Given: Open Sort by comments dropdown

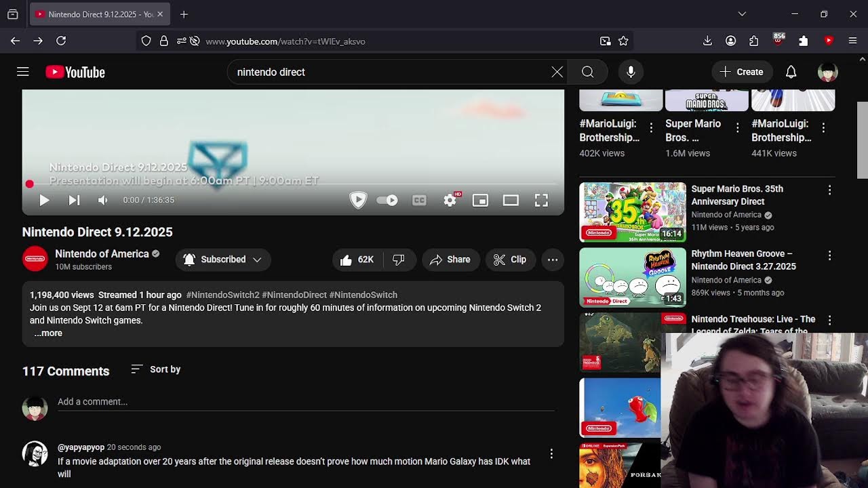Looking at the screenshot, I should click(155, 369).
